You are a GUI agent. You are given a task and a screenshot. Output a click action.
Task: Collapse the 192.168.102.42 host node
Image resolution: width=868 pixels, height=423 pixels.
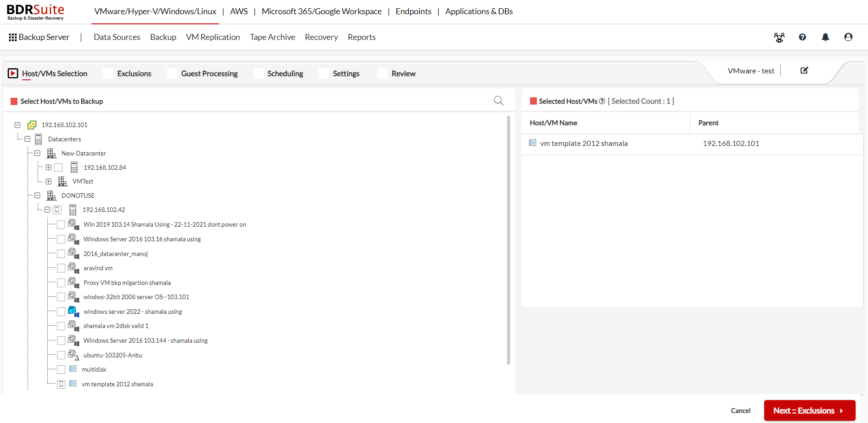pyautogui.click(x=47, y=210)
